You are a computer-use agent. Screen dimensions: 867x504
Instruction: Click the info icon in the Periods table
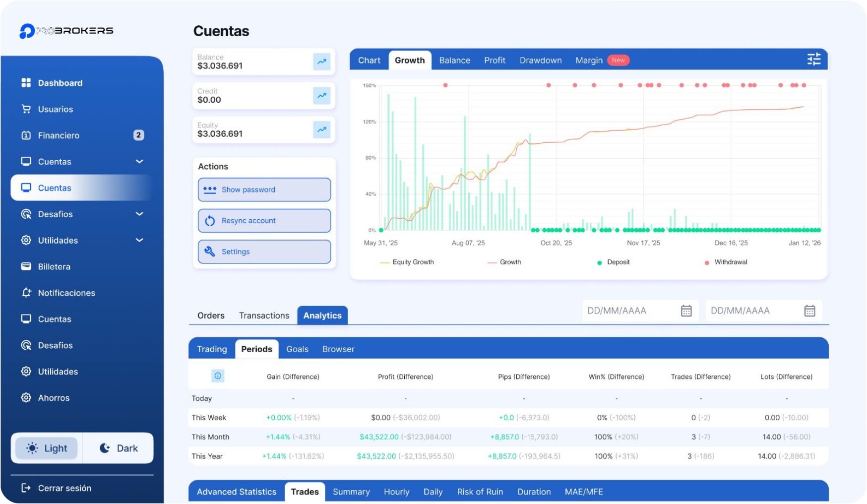coord(217,376)
